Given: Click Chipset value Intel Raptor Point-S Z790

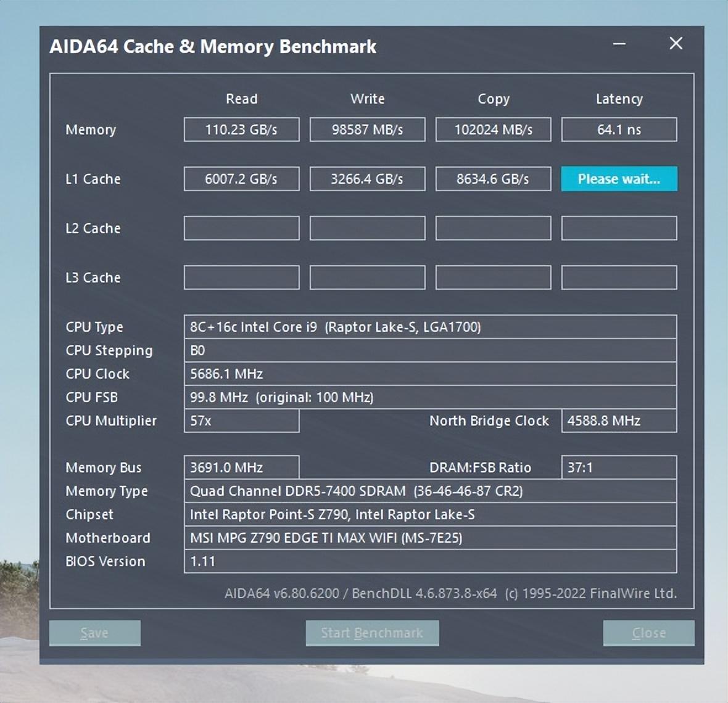Looking at the screenshot, I should (x=430, y=514).
